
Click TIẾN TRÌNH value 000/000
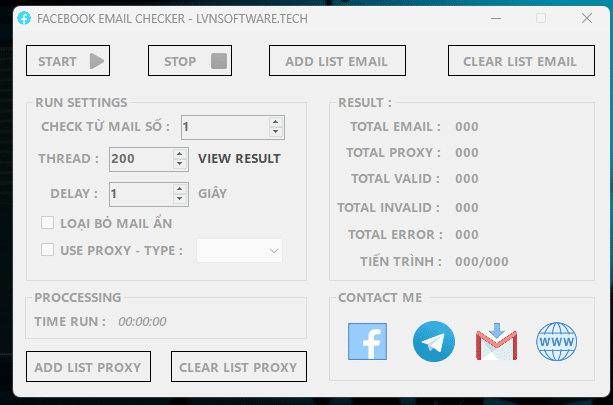pos(482,262)
